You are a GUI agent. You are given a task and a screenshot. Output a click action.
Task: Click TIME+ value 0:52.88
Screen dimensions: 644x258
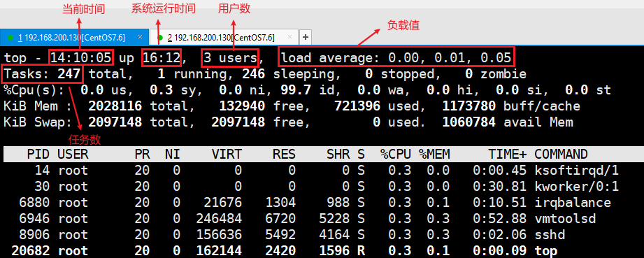(x=499, y=219)
